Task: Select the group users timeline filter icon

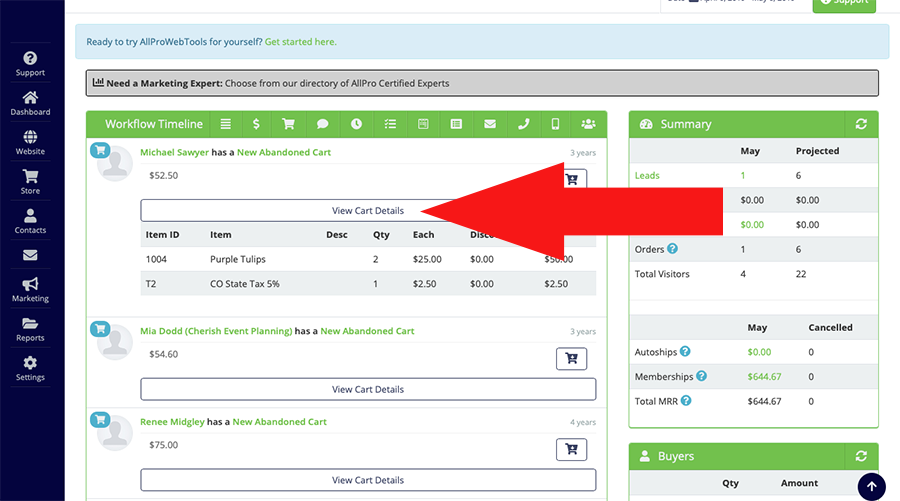Action: tap(588, 125)
